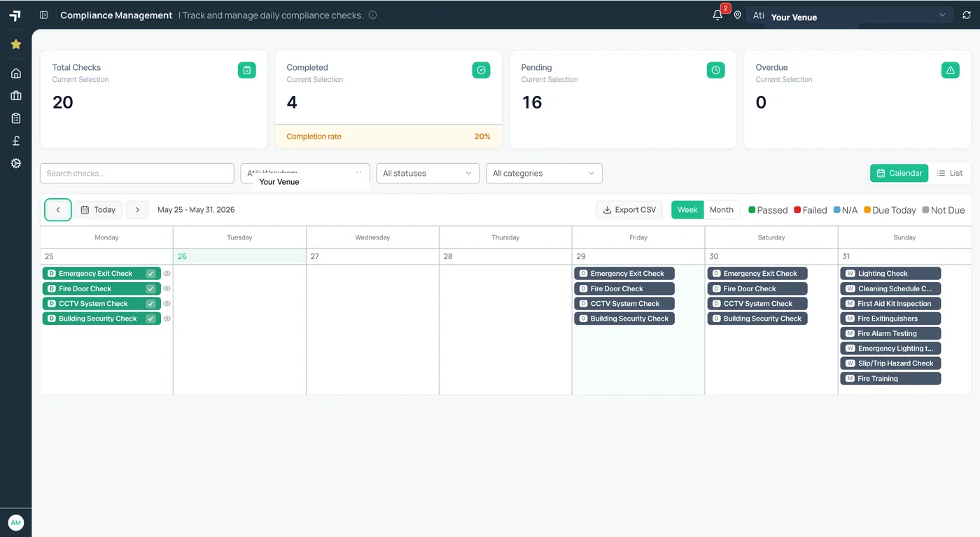This screenshot has height=537, width=980.
Task: Click the Overdue warning triangle icon
Action: (950, 70)
